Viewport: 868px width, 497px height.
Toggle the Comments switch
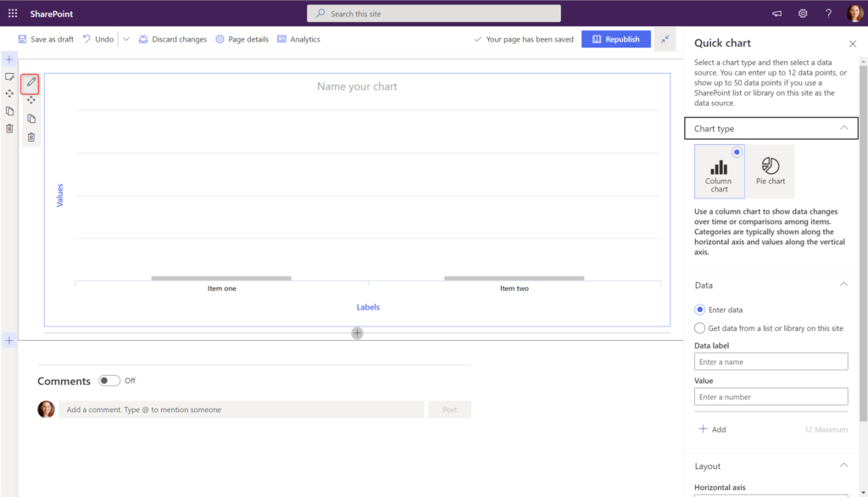[109, 381]
